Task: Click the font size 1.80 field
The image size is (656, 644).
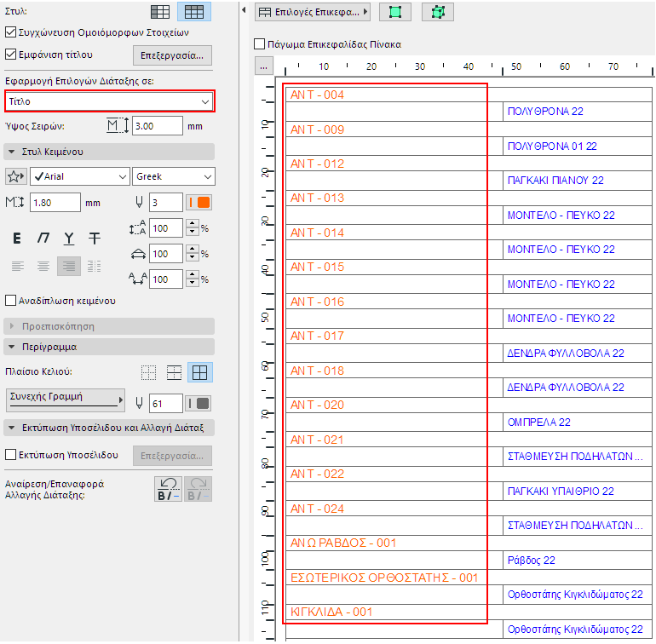Action: point(55,203)
